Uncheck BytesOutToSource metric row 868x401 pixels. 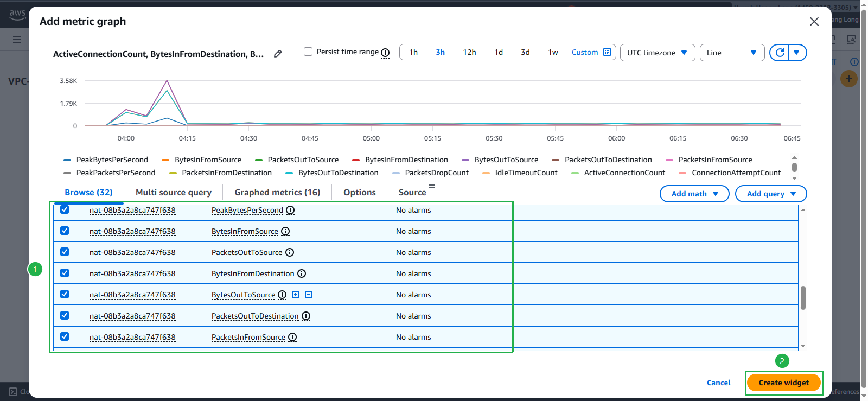coord(65,294)
